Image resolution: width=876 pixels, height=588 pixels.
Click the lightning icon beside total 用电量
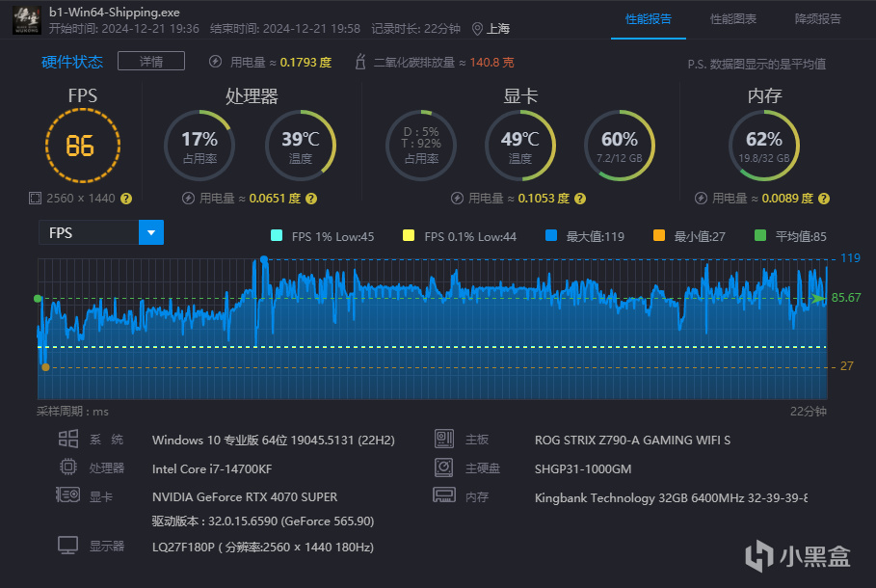pyautogui.click(x=215, y=62)
